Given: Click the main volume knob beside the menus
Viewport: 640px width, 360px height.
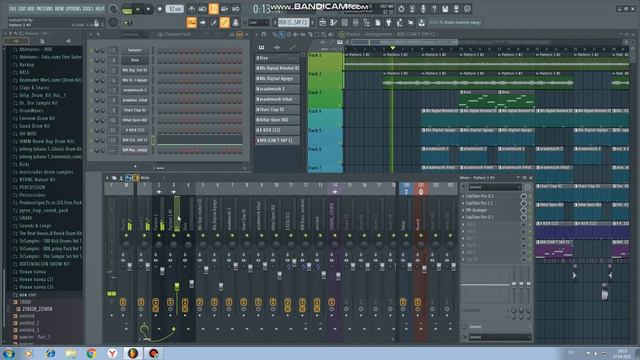Looking at the screenshot, I should (x=113, y=9).
